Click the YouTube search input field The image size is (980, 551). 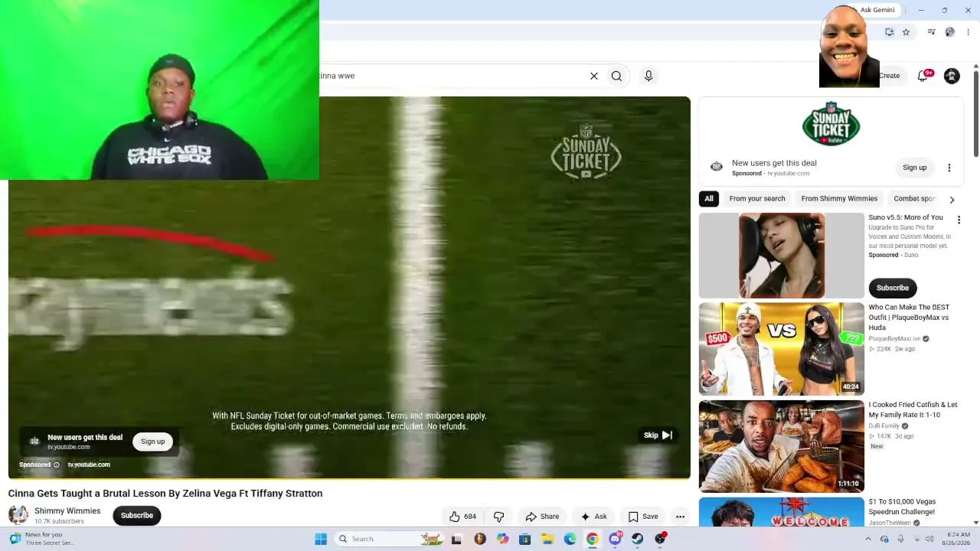pos(452,76)
